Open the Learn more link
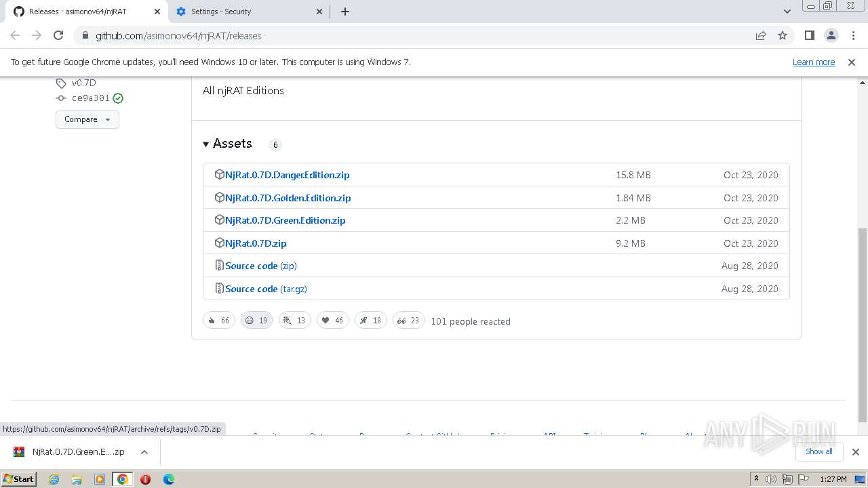This screenshot has width=868, height=488. coord(814,62)
